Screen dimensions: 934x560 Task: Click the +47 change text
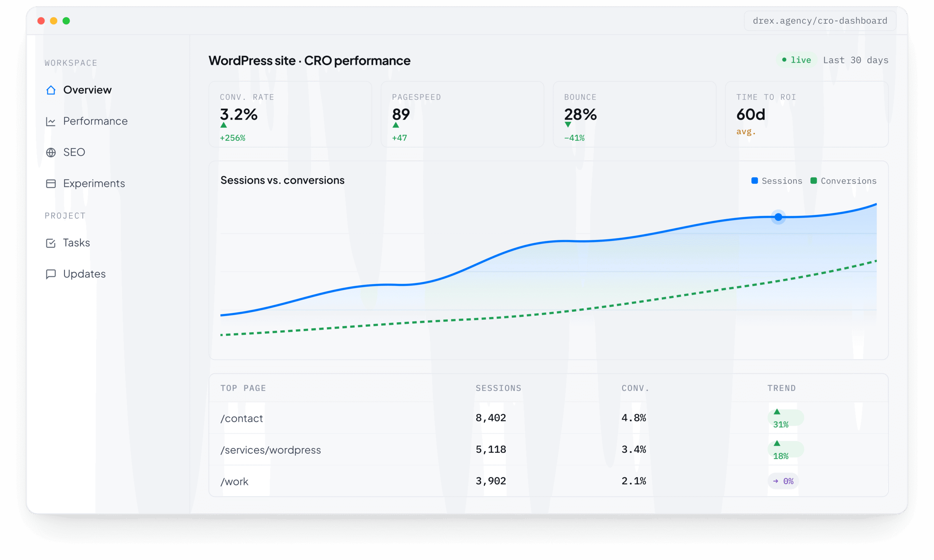400,138
